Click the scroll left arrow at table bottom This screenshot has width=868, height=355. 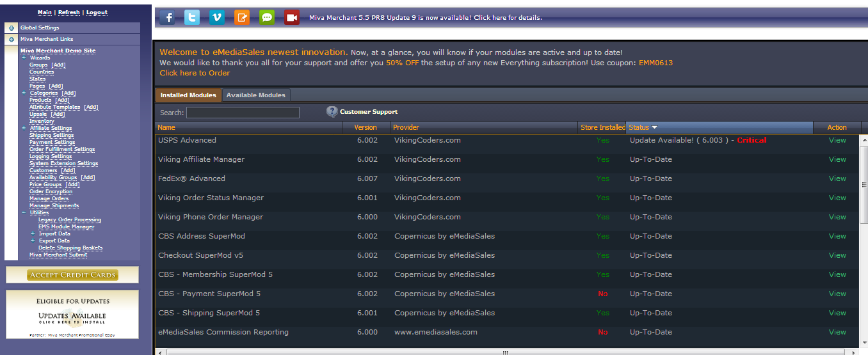click(160, 352)
